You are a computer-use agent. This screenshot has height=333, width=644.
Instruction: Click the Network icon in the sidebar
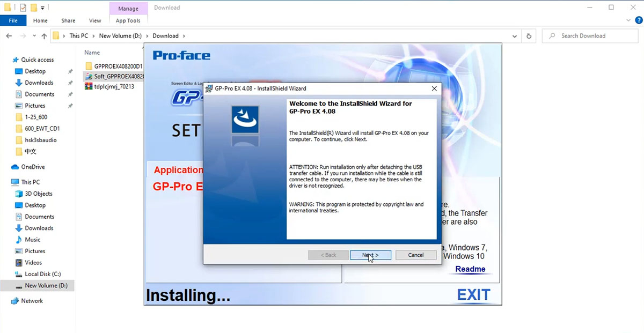15,301
